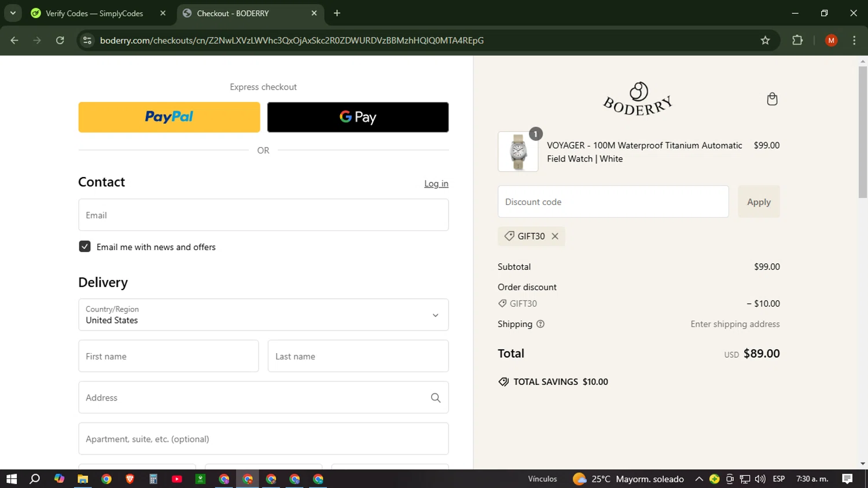Click the GIFT30 tag chip icon
The width and height of the screenshot is (868, 488).
click(509, 236)
